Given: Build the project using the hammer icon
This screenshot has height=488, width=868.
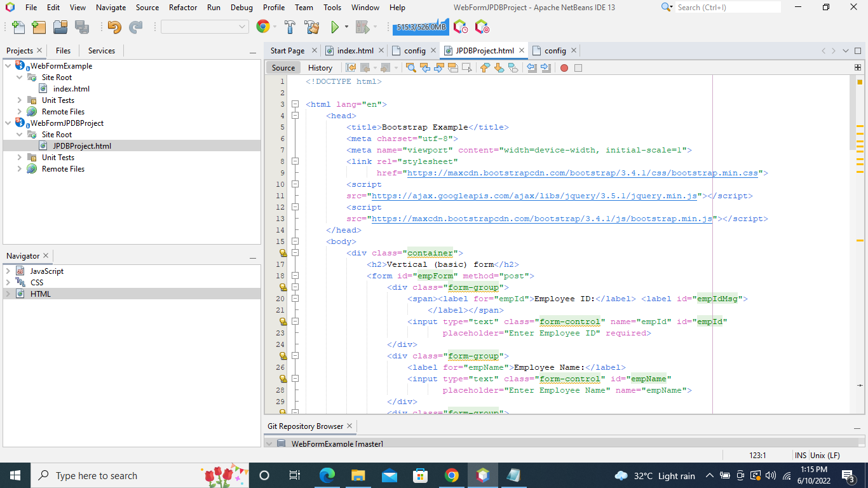Looking at the screenshot, I should coord(290,27).
